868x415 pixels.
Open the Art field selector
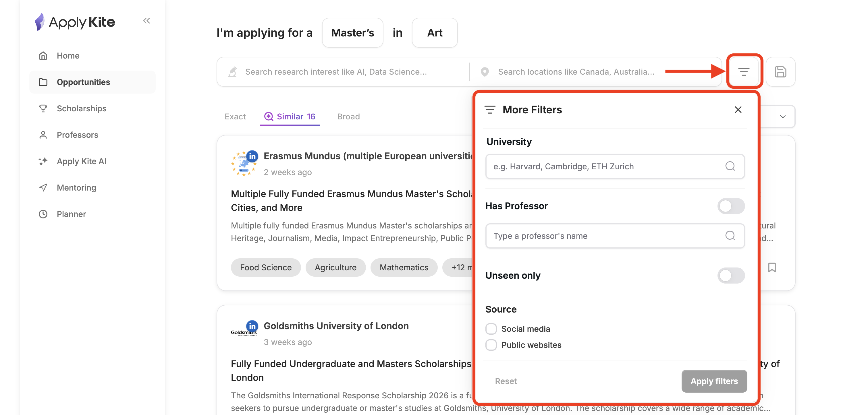(434, 33)
